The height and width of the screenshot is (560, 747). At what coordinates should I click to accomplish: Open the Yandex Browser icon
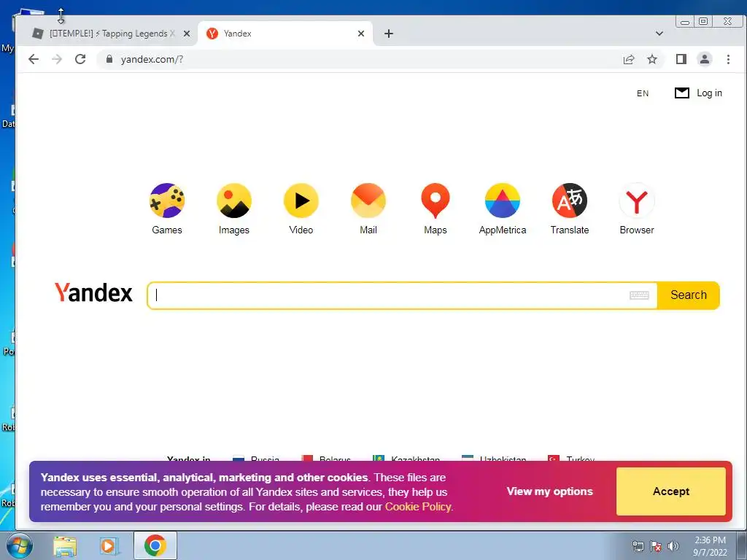[637, 201]
